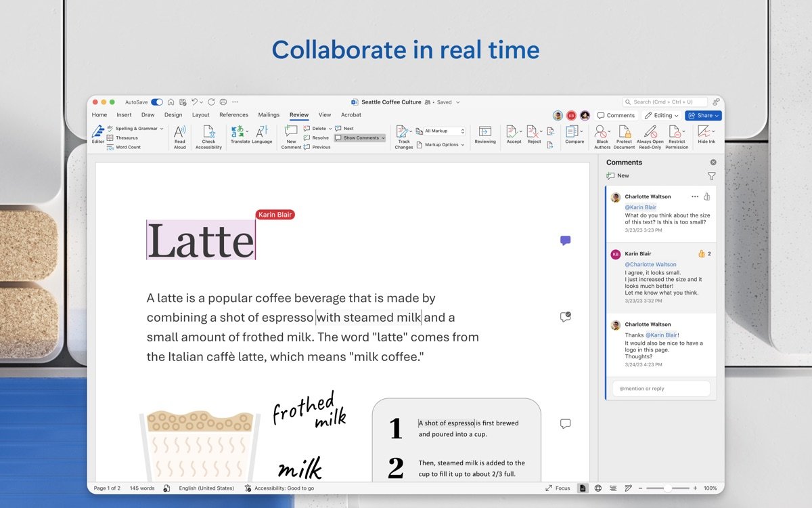Screen dimensions: 812x508
Task: Create a New Comment
Action: coord(290,136)
